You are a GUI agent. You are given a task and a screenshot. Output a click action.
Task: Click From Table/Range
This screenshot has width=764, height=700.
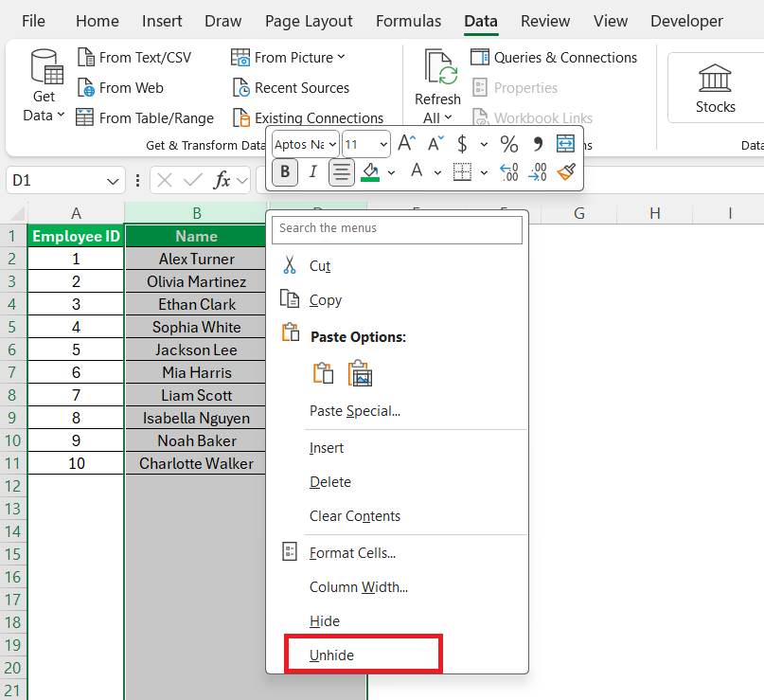click(x=145, y=118)
